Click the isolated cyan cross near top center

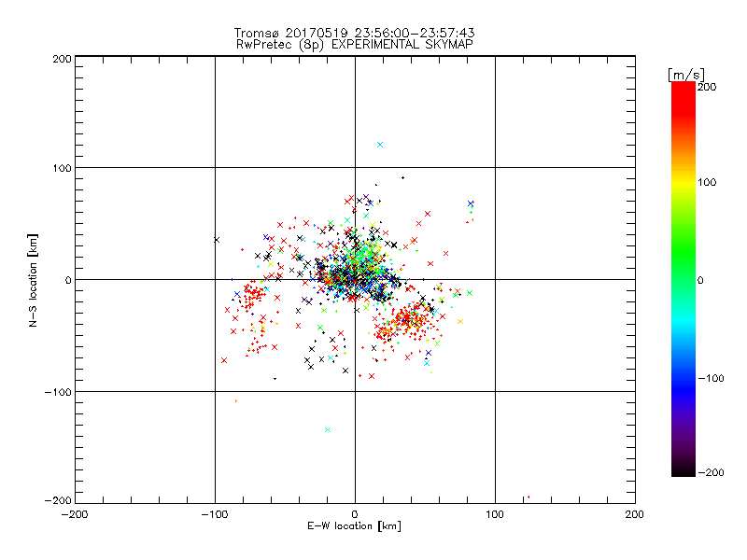point(380,145)
